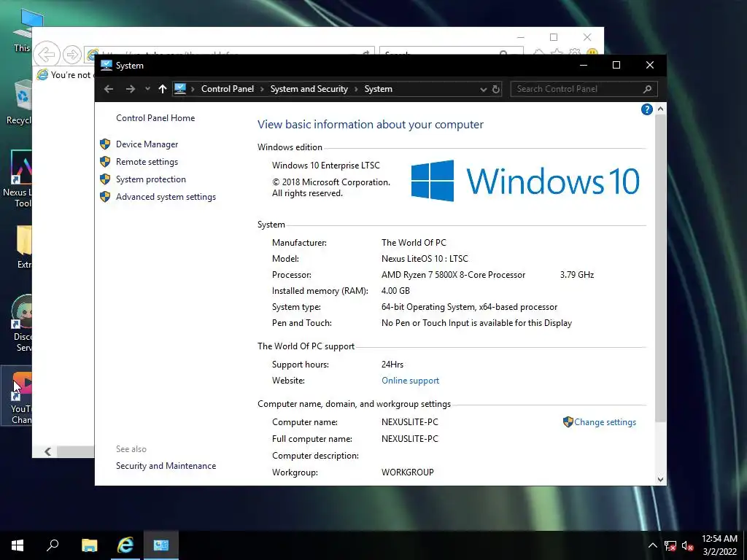Screen dimensions: 747x560
Task: Refresh the System control panel page
Action: pyautogui.click(x=495, y=89)
